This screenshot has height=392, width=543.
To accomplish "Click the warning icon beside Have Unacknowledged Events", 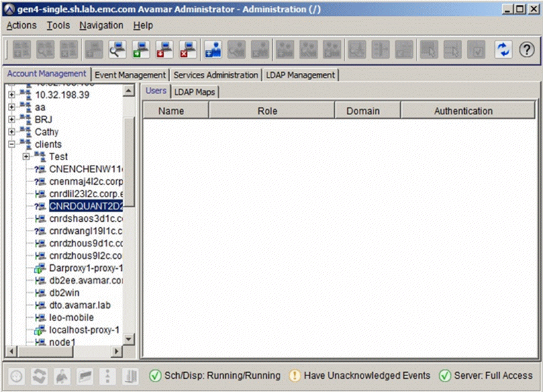I will [294, 375].
